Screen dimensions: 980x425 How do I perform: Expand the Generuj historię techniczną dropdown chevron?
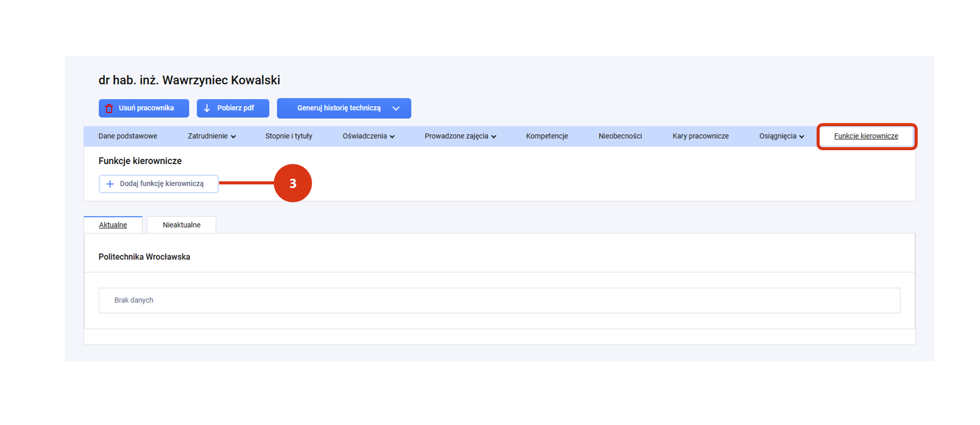(x=396, y=108)
